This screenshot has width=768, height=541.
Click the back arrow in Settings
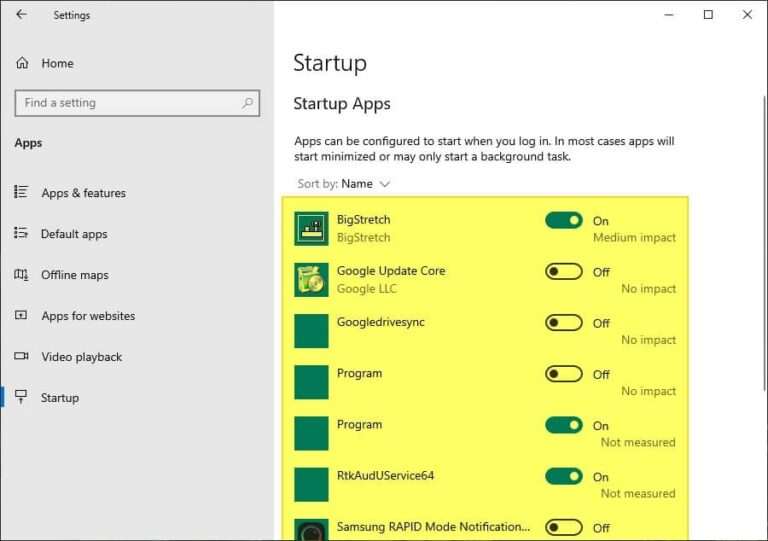tap(21, 15)
